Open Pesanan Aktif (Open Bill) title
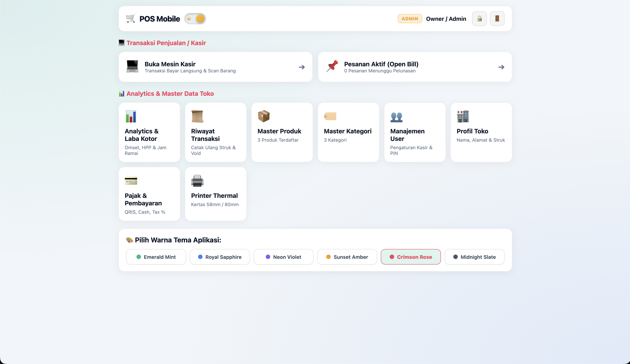Viewport: 630px width, 364px height. 381,64
